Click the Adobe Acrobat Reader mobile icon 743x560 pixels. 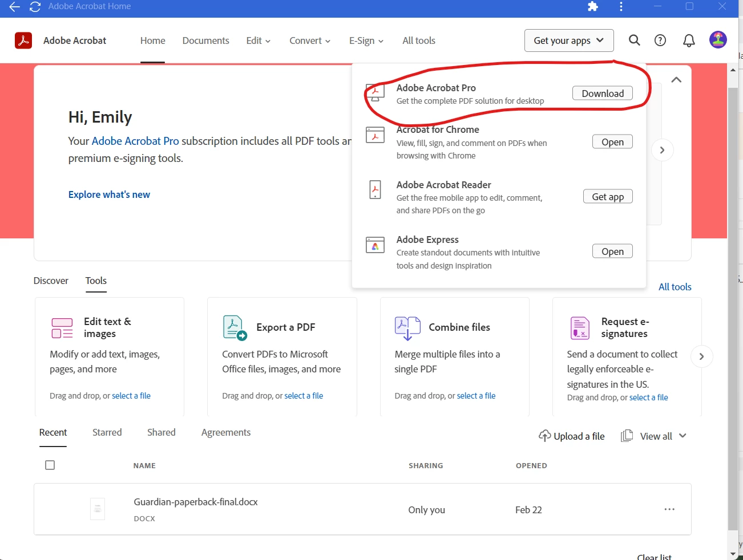(375, 189)
